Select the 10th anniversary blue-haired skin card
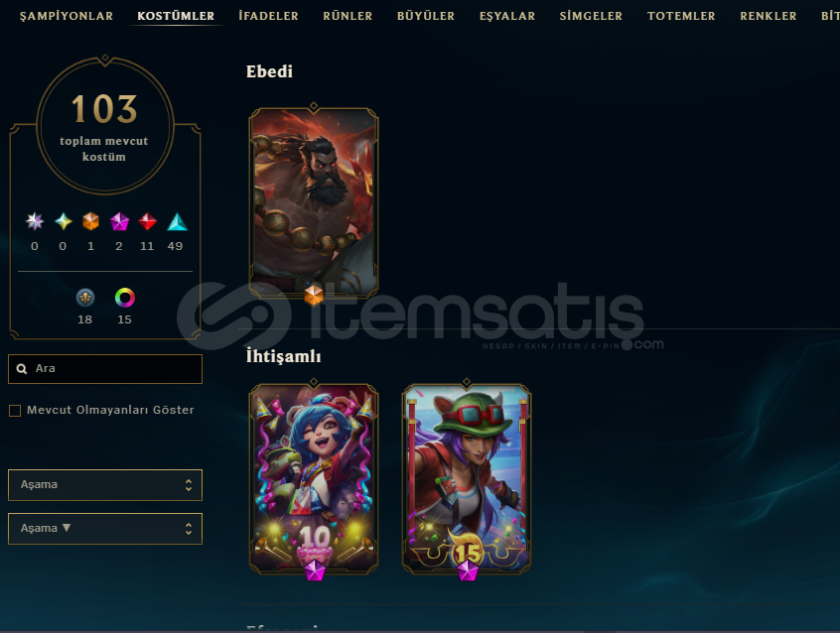Image resolution: width=840 pixels, height=633 pixels. tap(314, 479)
